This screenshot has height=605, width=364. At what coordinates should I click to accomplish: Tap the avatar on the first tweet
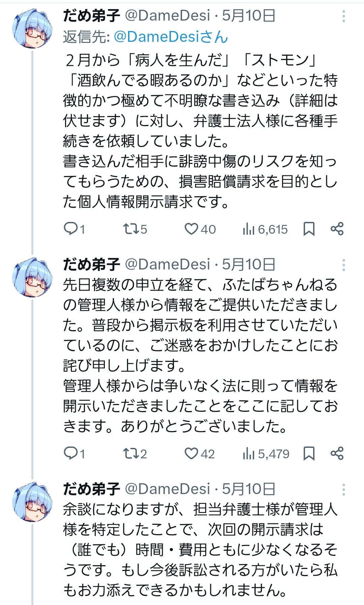coord(32,28)
